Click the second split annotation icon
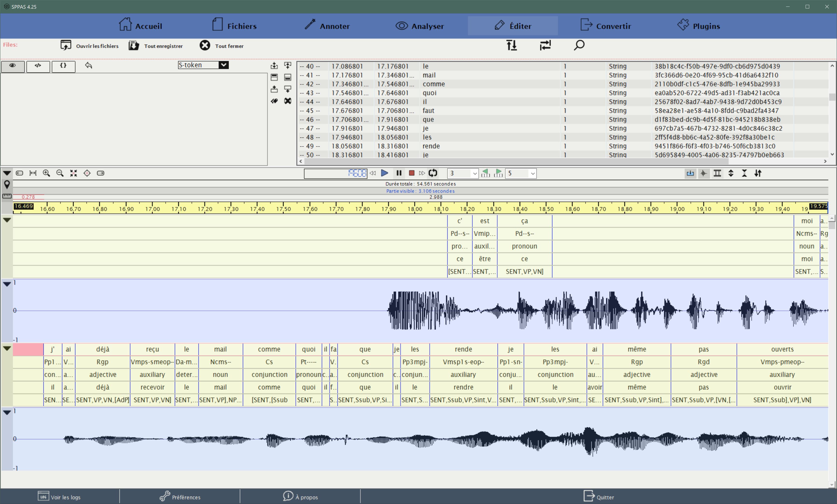 [x=288, y=77]
